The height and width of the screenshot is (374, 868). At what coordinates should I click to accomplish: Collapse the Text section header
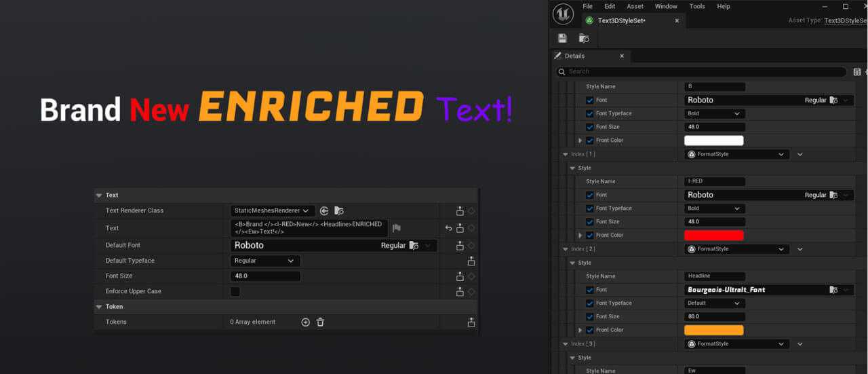[x=99, y=195]
